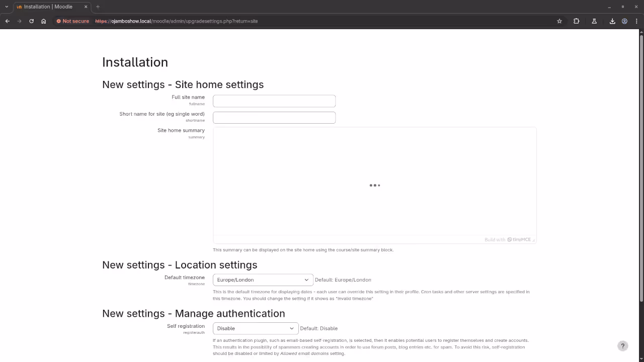This screenshot has width=644, height=362.
Task: Open the help question mark button
Action: tap(622, 345)
